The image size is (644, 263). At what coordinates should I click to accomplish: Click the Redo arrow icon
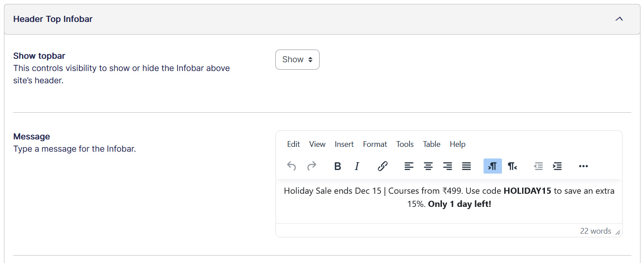pyautogui.click(x=312, y=166)
